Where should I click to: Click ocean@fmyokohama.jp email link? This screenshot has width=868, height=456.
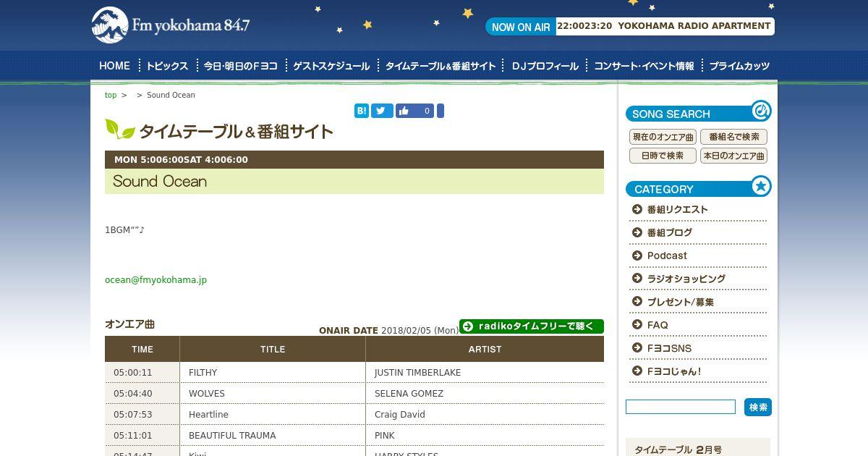click(156, 280)
